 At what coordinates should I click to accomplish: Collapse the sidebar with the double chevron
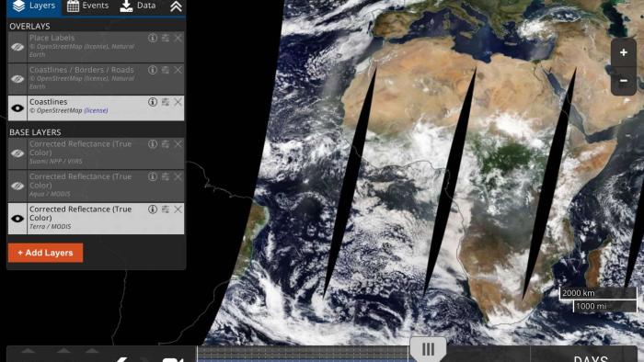(176, 6)
